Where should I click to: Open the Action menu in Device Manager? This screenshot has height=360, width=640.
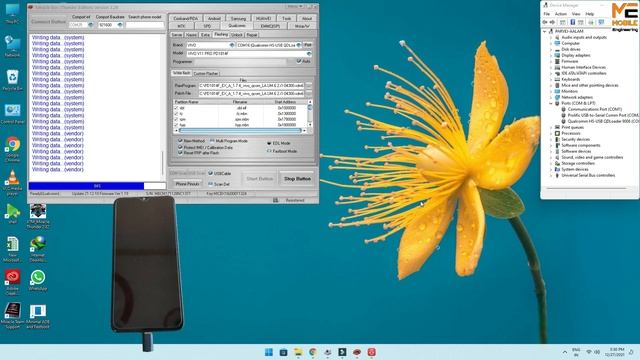pos(561,14)
